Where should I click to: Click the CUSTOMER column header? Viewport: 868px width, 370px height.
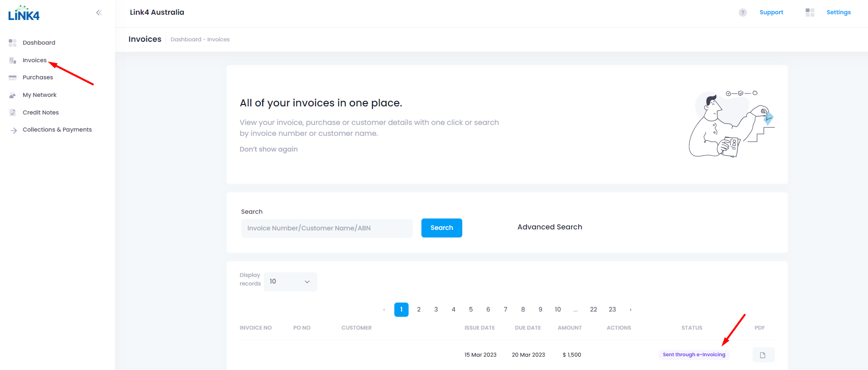pos(356,328)
